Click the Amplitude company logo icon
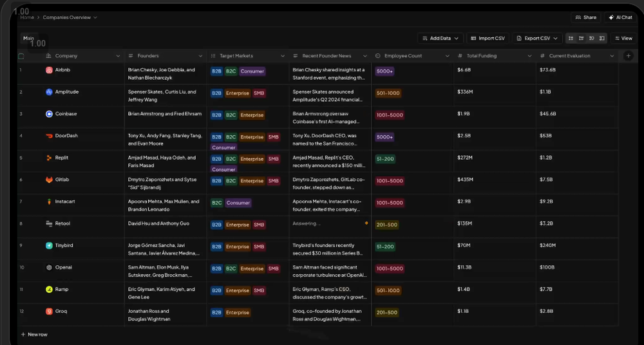 tap(49, 92)
